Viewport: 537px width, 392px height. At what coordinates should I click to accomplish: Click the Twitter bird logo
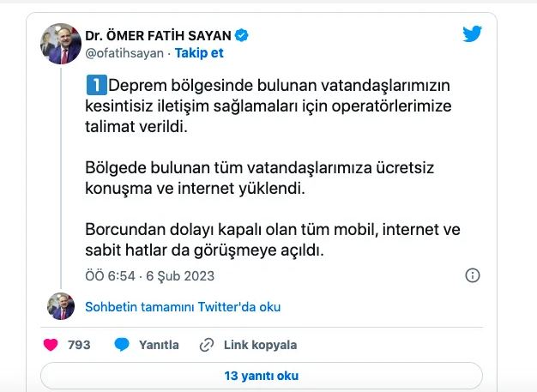pyautogui.click(x=473, y=34)
